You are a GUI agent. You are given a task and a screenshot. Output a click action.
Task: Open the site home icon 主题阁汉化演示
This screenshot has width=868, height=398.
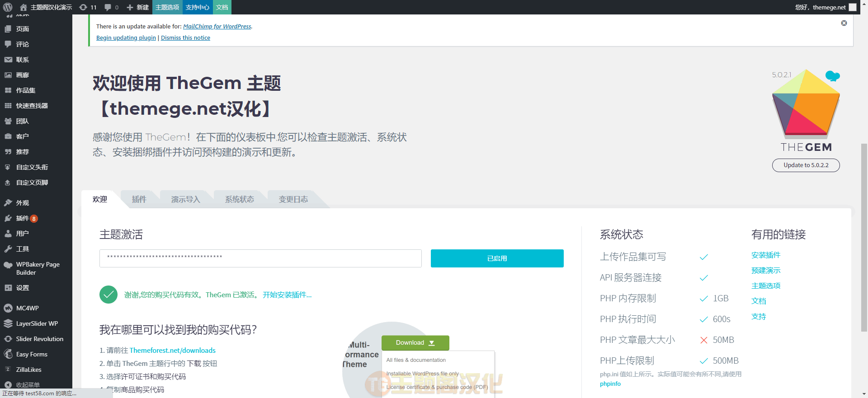tap(46, 7)
